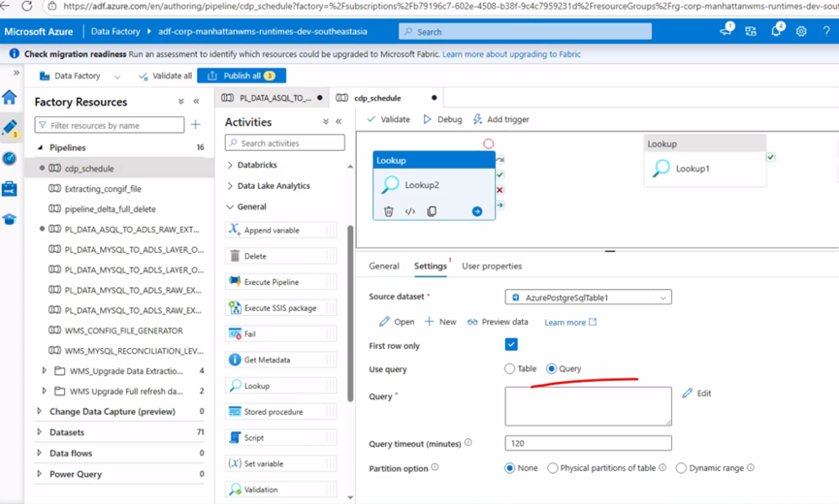Image resolution: width=839 pixels, height=504 pixels.
Task: Click the red Lookup2 failure output handle
Action: [x=500, y=190]
